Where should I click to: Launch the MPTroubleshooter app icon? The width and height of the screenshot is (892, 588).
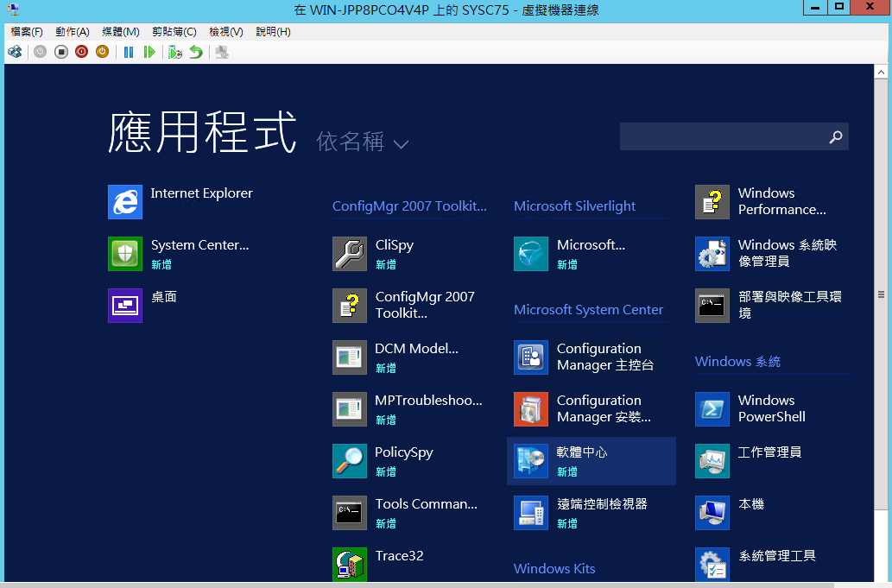(x=350, y=409)
